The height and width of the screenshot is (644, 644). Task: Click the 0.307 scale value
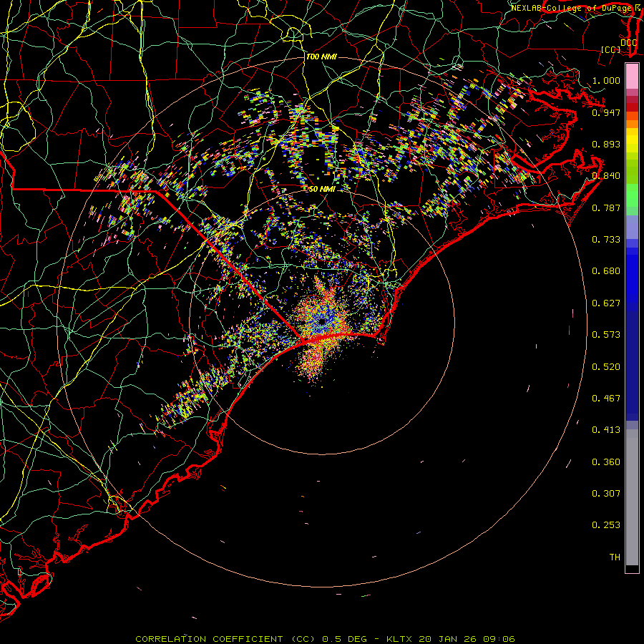[606, 494]
